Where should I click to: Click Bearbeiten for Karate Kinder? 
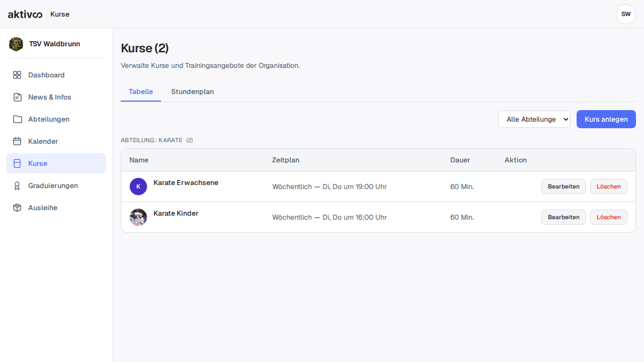click(563, 217)
